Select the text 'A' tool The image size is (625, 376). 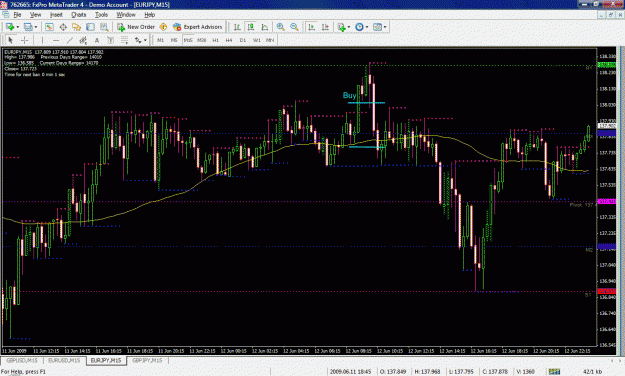pyautogui.click(x=96, y=40)
